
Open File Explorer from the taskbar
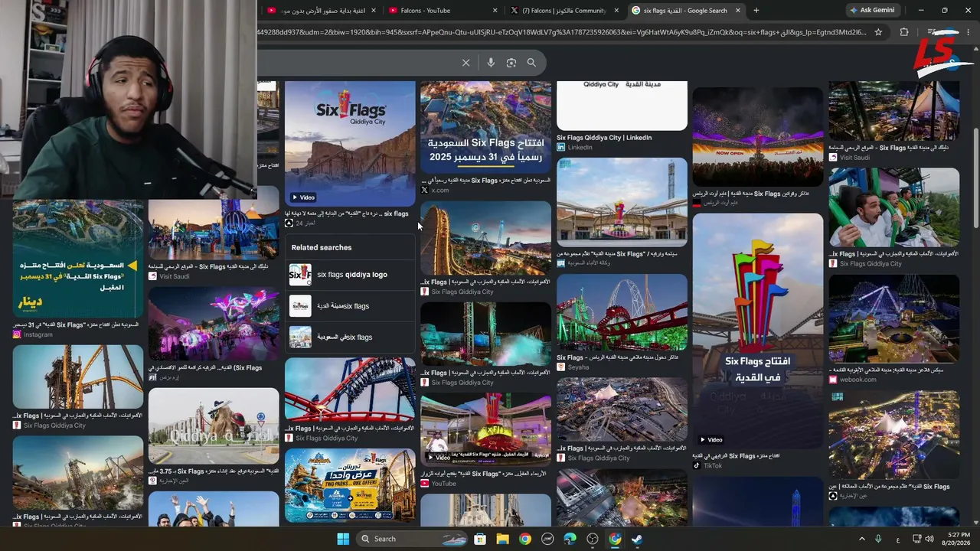(502, 539)
